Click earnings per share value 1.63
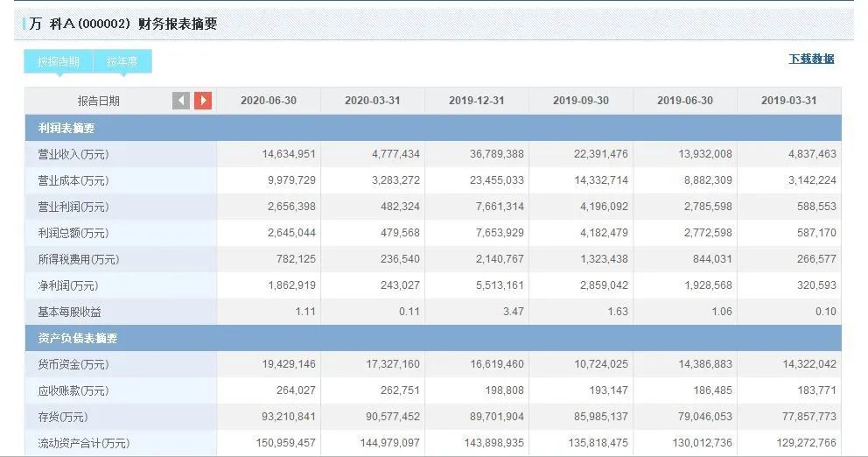Image resolution: width=868 pixels, height=457 pixels. tap(617, 312)
